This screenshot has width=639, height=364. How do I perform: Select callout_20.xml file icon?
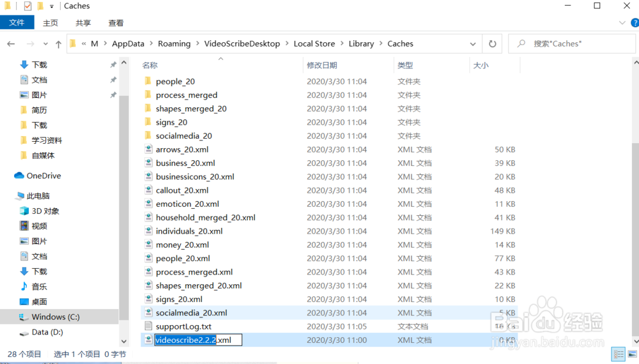(148, 190)
